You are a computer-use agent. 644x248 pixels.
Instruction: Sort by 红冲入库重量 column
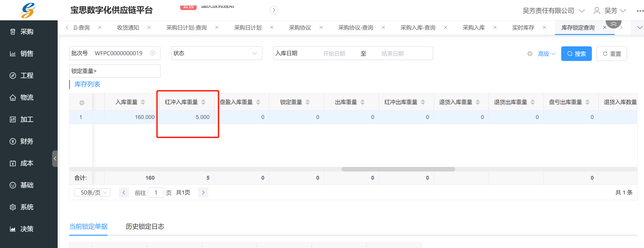203,102
